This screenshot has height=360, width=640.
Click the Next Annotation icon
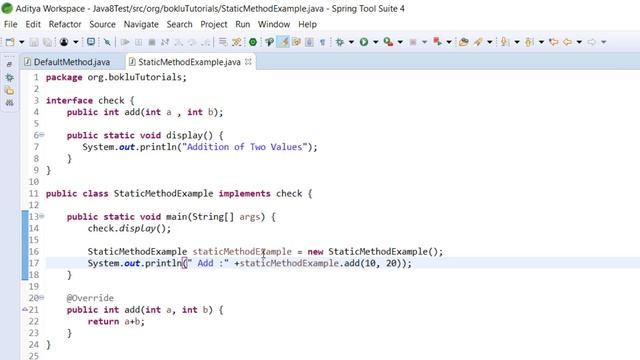click(x=505, y=42)
